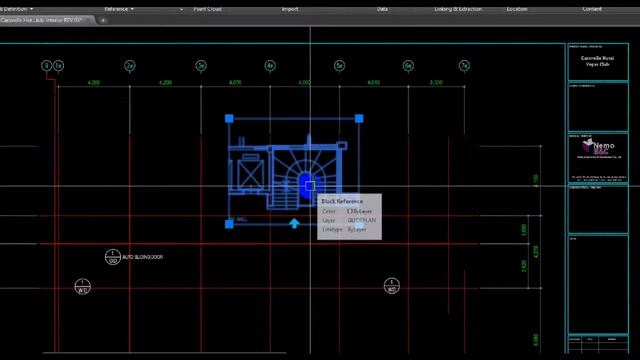Viewport: 640px width, 360px height.
Task: Click the ByLayer color swatch in the tooltip
Action: [349, 211]
